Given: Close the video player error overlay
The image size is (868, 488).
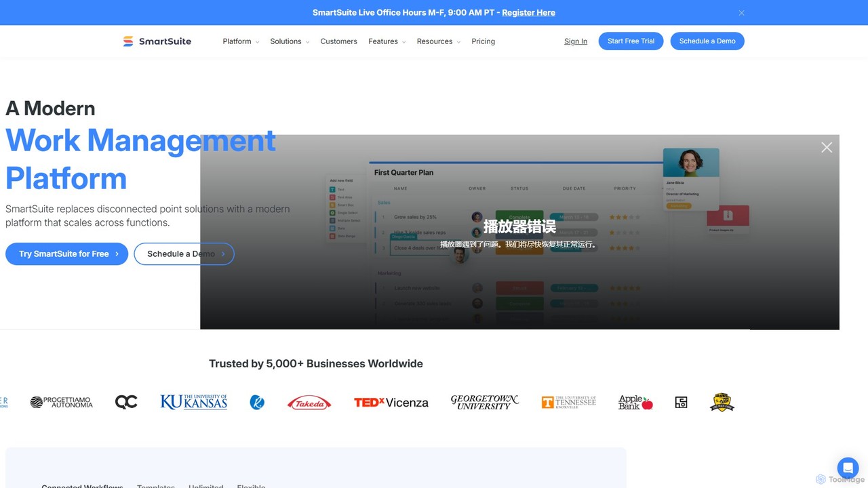Looking at the screenshot, I should [827, 147].
